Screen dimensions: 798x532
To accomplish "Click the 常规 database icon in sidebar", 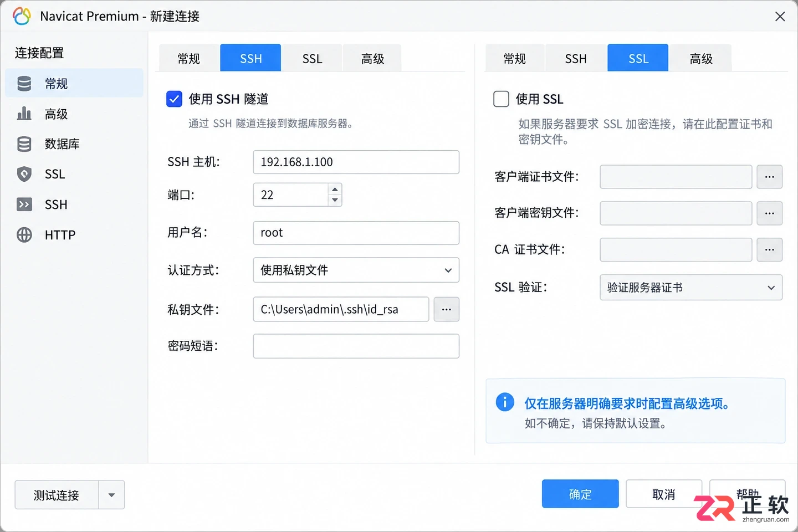I will (24, 84).
